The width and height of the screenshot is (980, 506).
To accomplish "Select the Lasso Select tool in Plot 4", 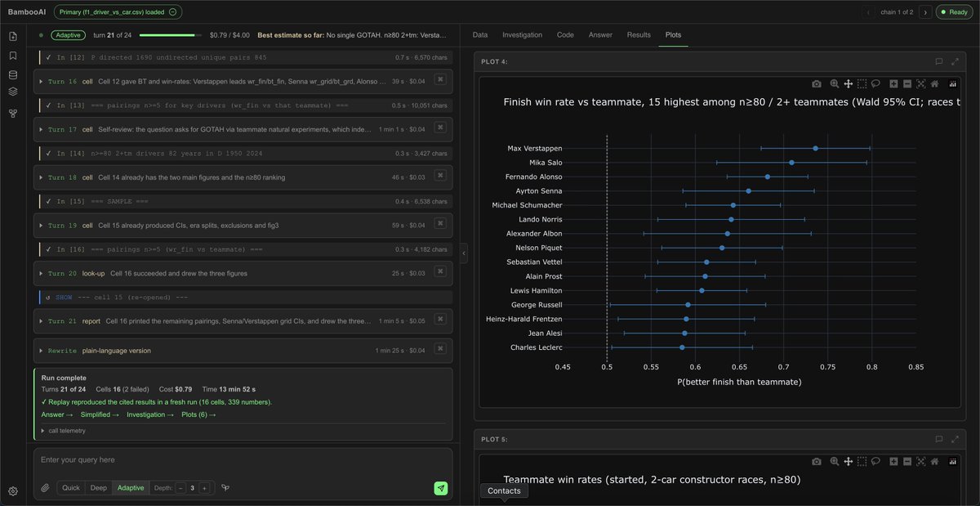I will click(875, 83).
